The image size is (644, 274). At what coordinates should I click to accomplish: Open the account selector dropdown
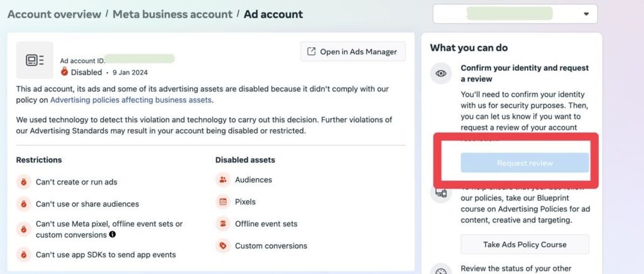coord(515,14)
